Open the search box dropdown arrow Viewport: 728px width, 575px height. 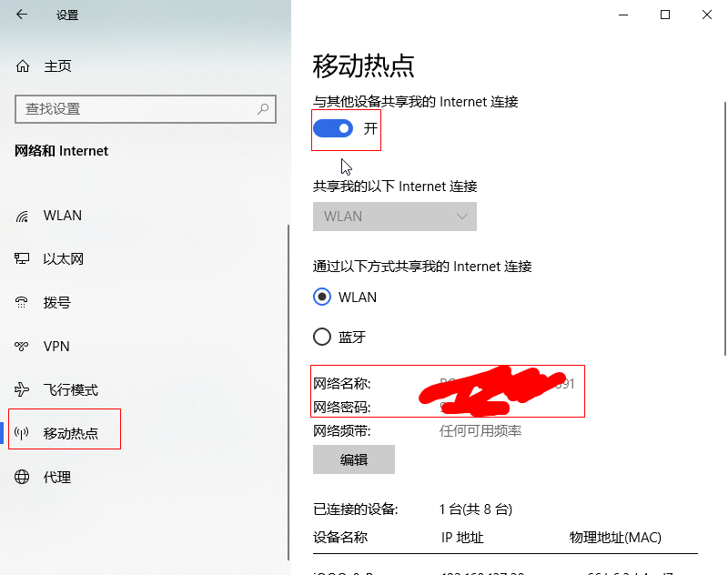263,109
